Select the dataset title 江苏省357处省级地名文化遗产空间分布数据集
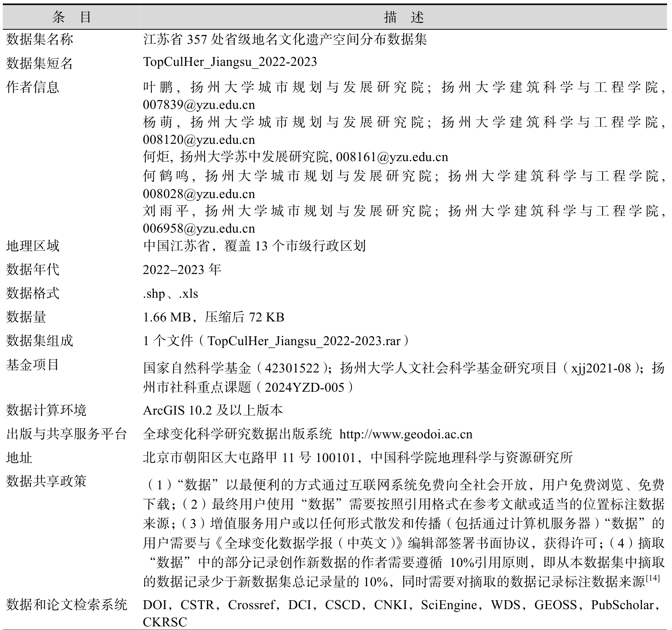Image resolution: width=672 pixels, height=630 pixels. coord(285,39)
